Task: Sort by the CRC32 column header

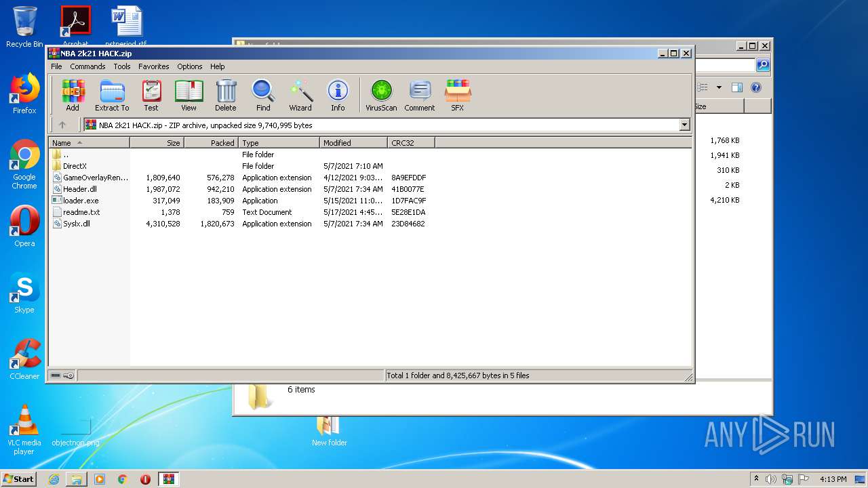Action: 411,143
